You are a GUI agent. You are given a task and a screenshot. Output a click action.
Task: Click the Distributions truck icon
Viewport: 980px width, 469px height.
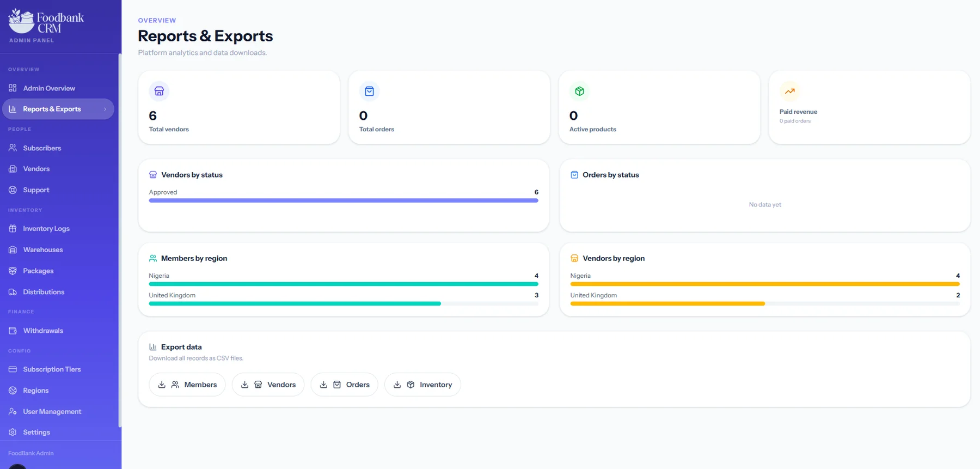point(13,292)
